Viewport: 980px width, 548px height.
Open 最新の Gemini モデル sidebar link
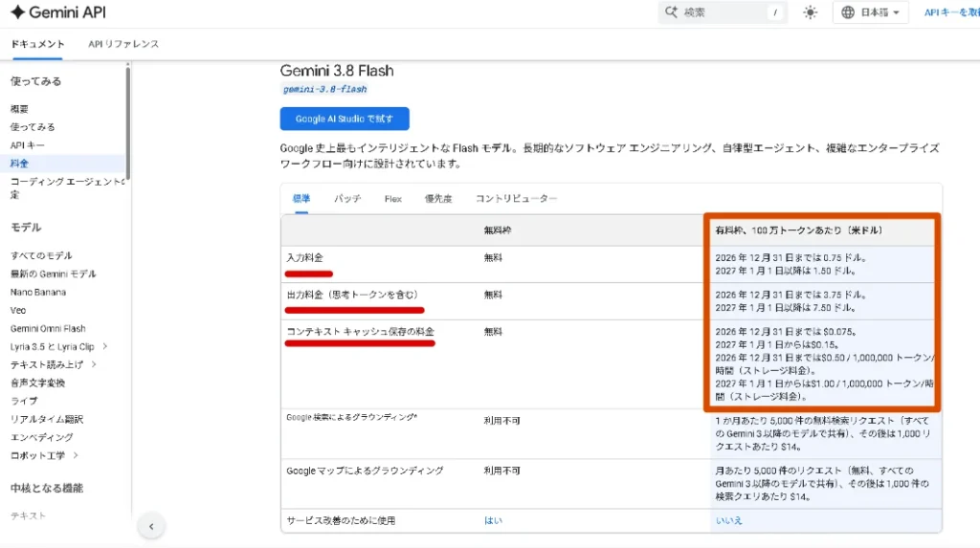click(54, 274)
